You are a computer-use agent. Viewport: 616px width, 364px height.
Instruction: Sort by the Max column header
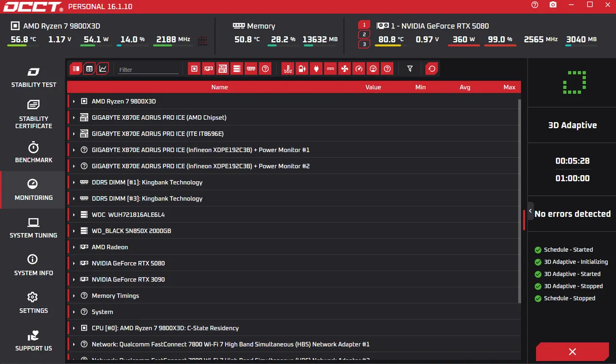pyautogui.click(x=509, y=87)
